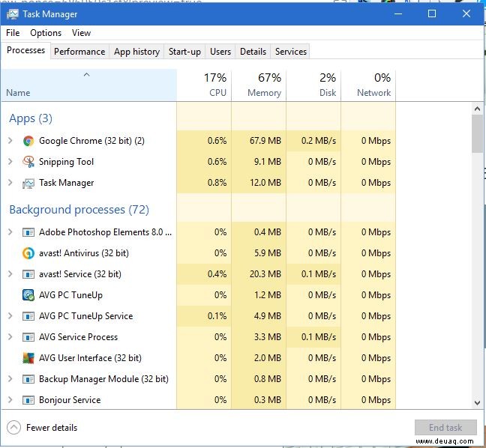This screenshot has width=486, height=448.
Task: Select the Processes tab
Action: [x=25, y=50]
